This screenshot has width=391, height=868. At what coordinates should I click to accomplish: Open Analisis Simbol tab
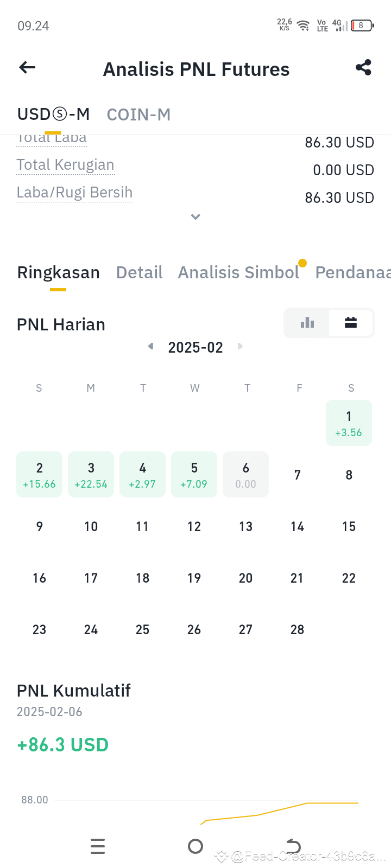pos(238,272)
